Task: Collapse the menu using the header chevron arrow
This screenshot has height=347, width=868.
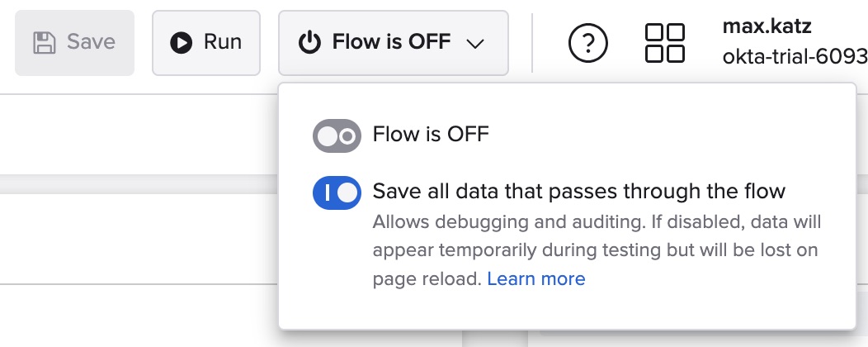Action: click(475, 44)
